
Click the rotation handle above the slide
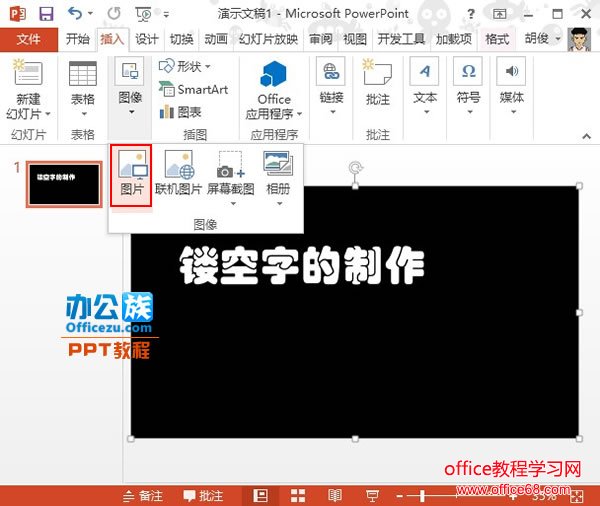click(355, 168)
